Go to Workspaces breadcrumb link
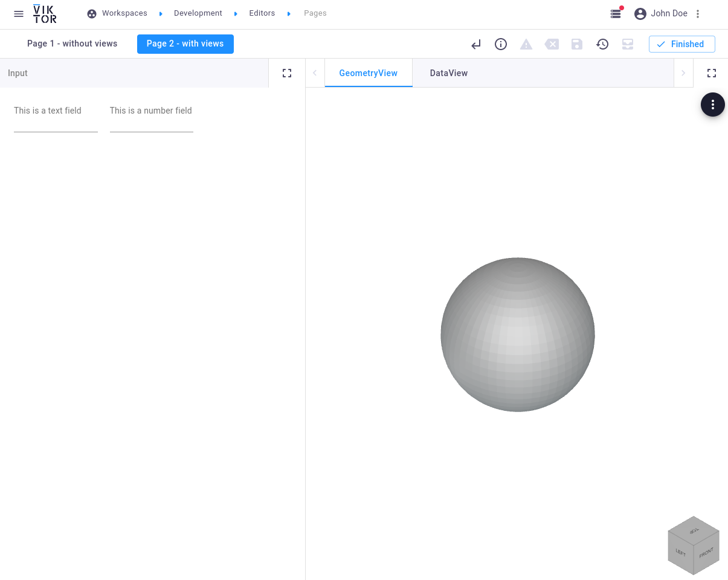This screenshot has height=580, width=728. pyautogui.click(x=124, y=13)
